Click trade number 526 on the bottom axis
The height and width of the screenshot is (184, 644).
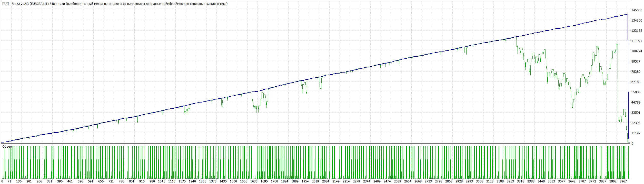click(x=80, y=181)
